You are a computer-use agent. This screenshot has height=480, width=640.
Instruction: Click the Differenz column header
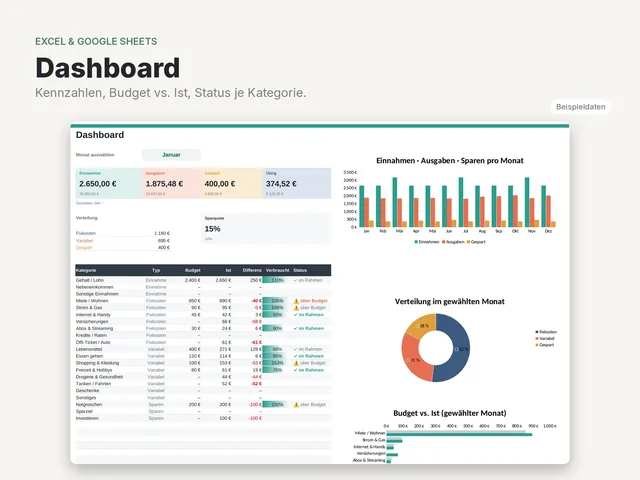click(x=252, y=270)
